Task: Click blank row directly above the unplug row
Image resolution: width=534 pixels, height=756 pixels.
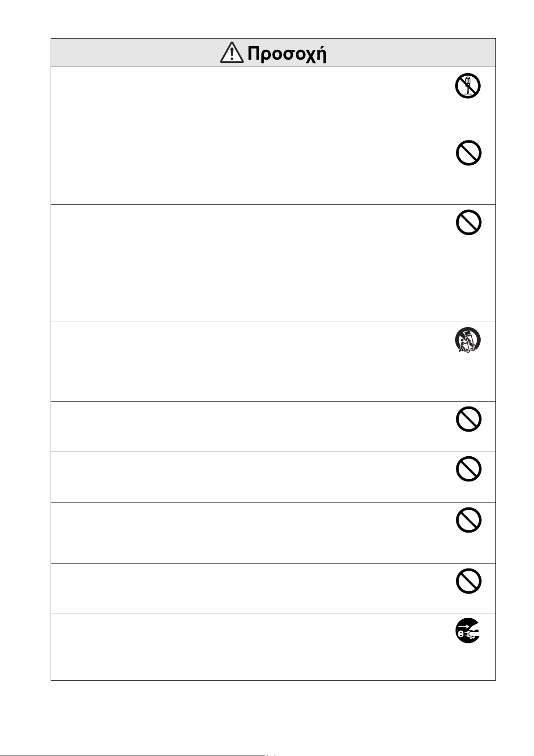Action: click(247, 588)
